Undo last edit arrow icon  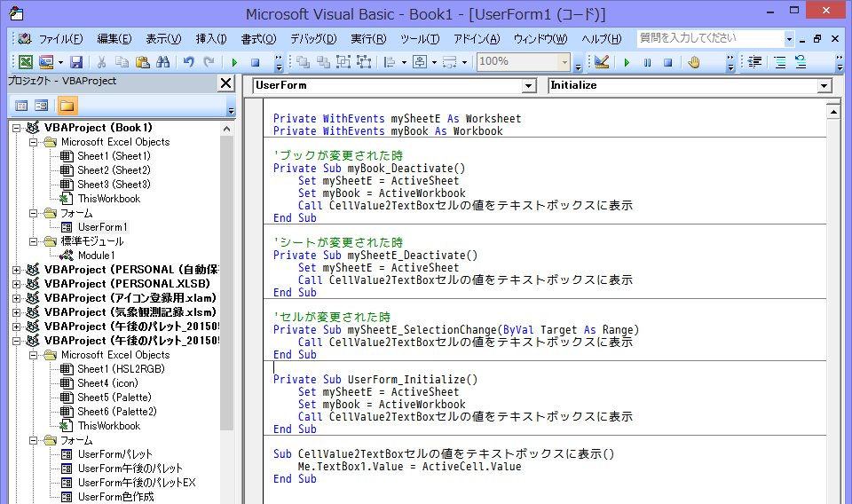(x=188, y=62)
